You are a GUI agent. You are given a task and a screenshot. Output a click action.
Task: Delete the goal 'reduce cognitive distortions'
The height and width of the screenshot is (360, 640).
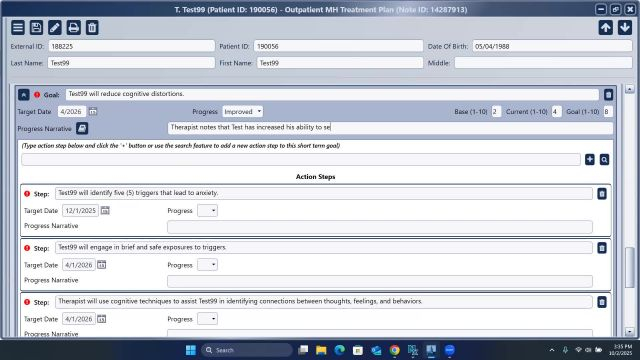(608, 95)
